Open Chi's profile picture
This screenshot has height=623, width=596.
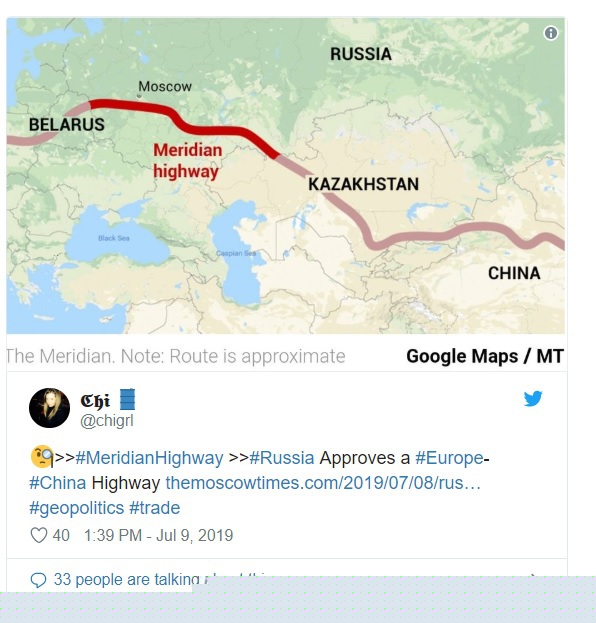[49, 408]
